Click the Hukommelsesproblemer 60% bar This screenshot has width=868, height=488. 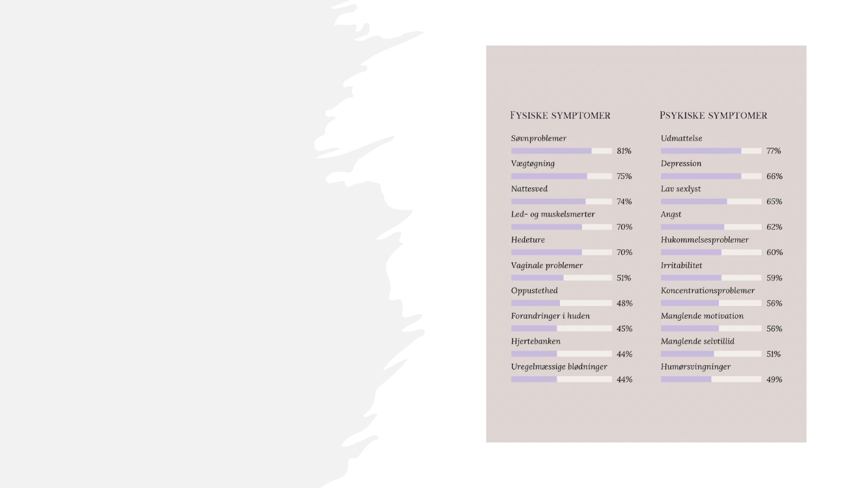[711, 252]
